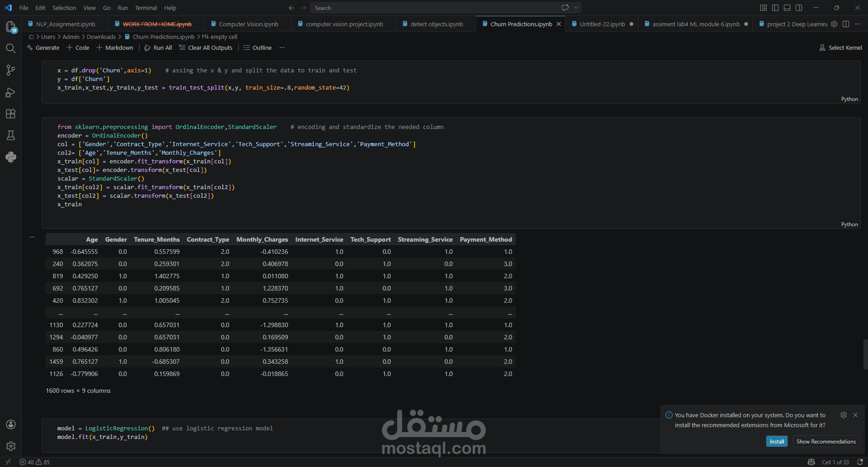
Task: Click Select Kernel
Action: (x=840, y=48)
